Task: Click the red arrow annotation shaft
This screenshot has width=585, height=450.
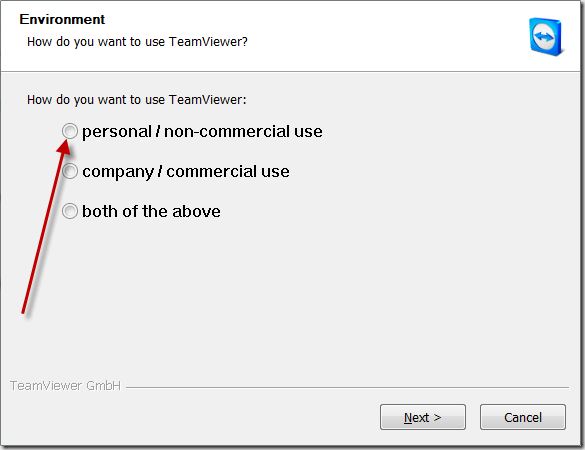Action: 42,233
